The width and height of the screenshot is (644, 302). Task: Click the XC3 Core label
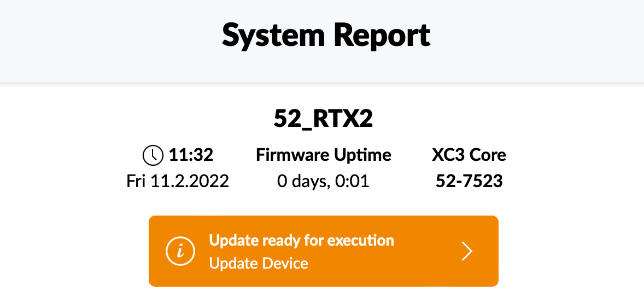coord(469,155)
